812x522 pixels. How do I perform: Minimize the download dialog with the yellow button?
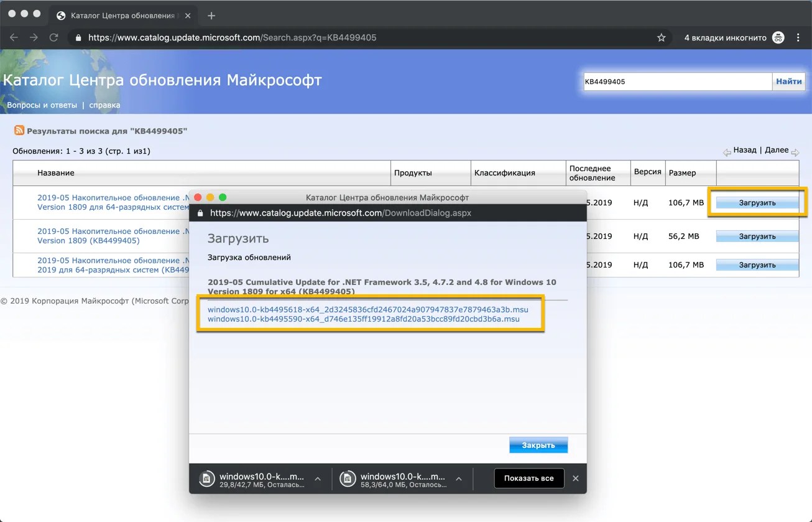[x=210, y=197]
